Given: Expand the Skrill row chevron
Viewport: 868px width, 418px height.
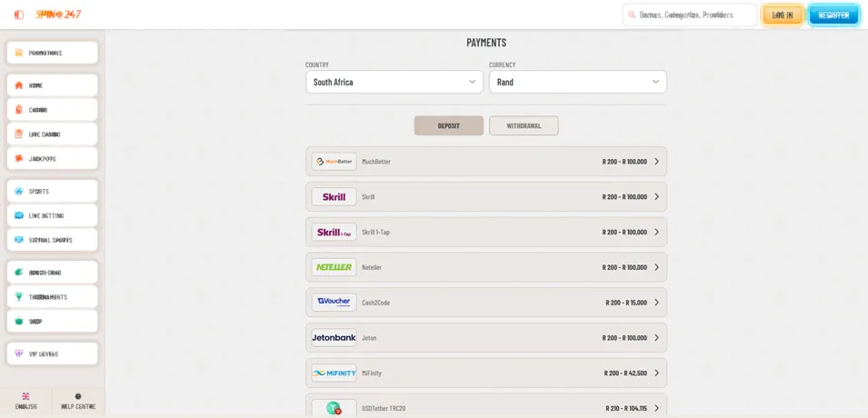Looking at the screenshot, I should 656,197.
